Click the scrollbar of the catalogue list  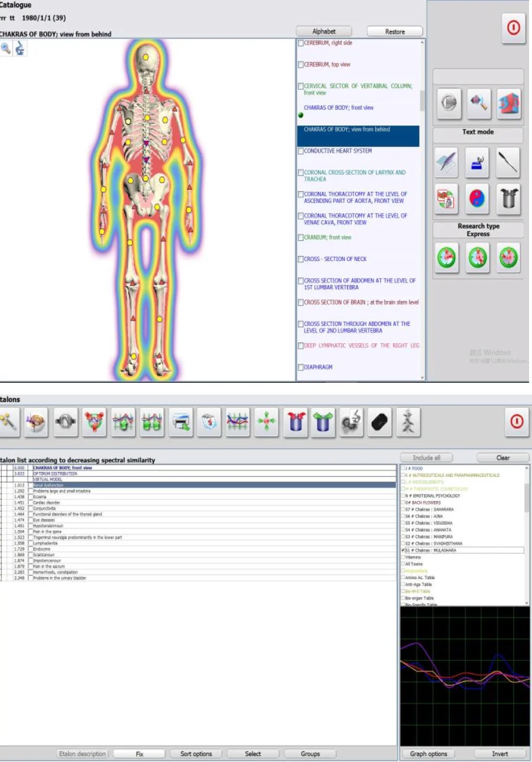click(421, 101)
